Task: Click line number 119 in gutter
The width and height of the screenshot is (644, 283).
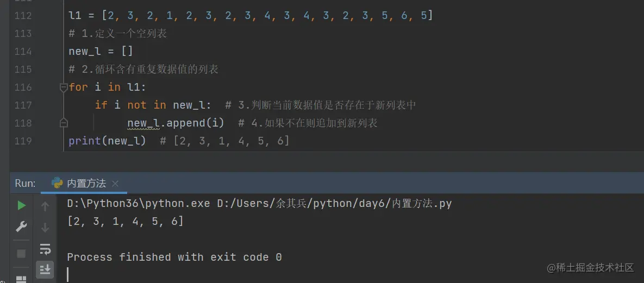Action: [23, 141]
